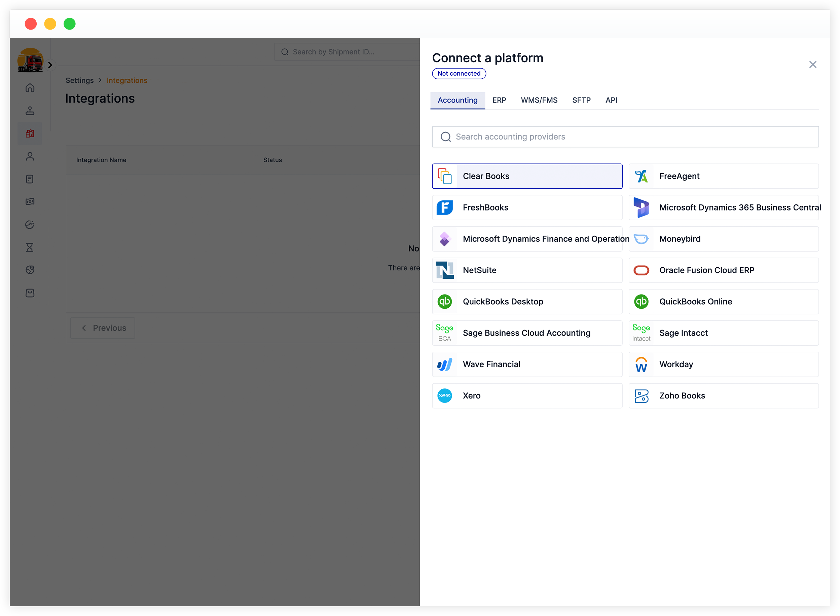
Task: Click the NetSuite logo icon
Action: coord(445,270)
